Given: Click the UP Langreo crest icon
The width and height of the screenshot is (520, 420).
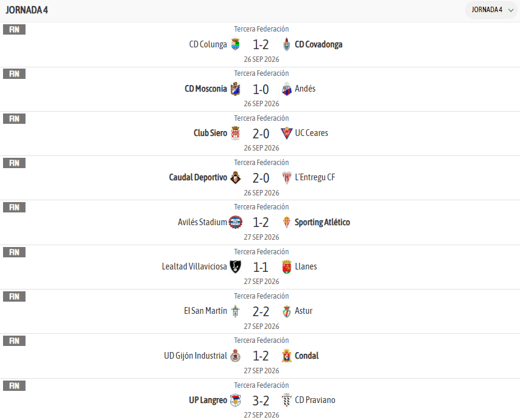Looking at the screenshot, I should point(236,400).
